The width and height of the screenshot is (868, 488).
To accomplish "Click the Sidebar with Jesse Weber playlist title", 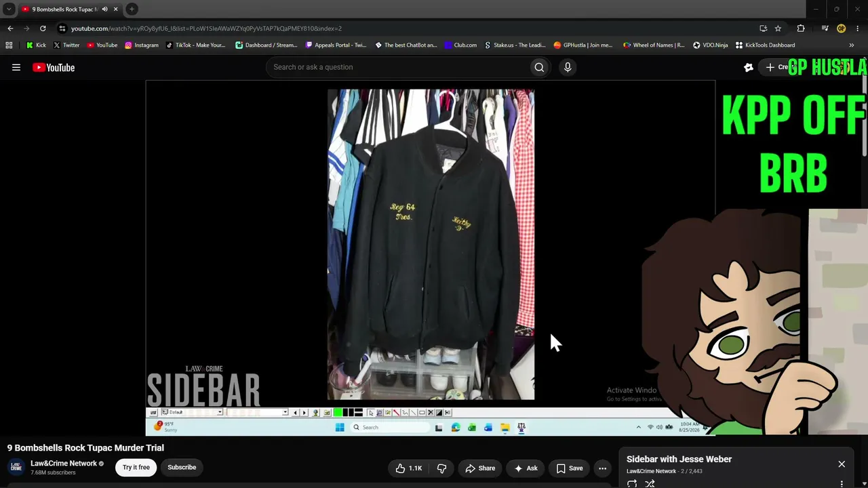I will [679, 460].
